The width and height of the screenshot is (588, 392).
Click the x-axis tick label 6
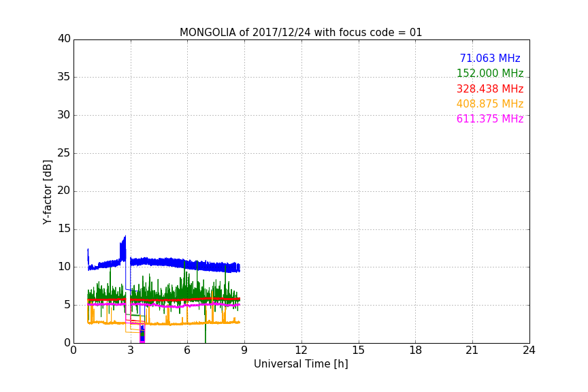pos(188,350)
